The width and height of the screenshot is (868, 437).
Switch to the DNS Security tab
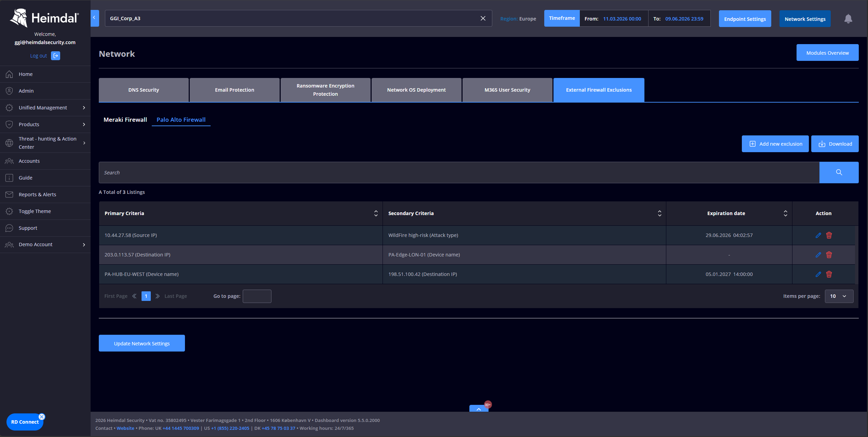(x=144, y=90)
